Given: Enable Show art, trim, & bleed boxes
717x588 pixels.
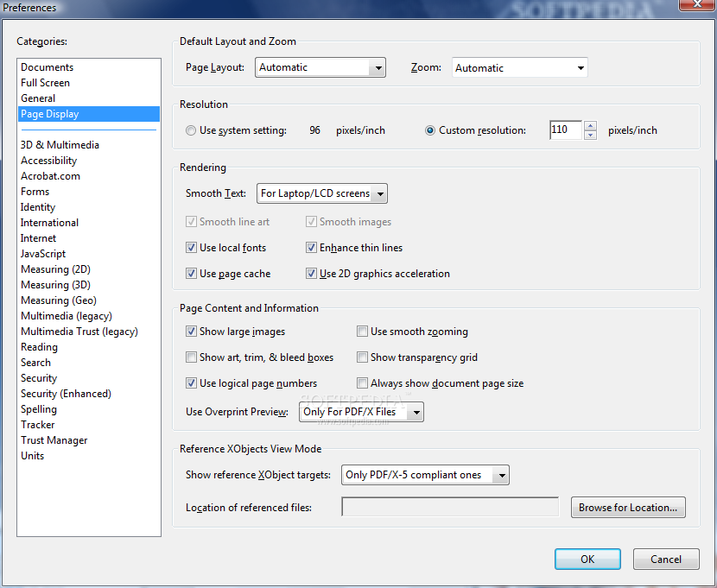Looking at the screenshot, I should [191, 357].
